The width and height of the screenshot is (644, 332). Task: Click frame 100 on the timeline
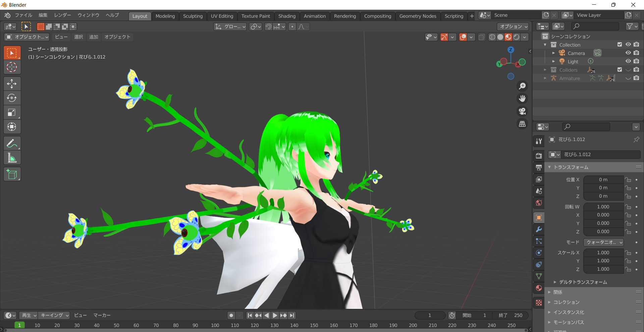pos(215,325)
